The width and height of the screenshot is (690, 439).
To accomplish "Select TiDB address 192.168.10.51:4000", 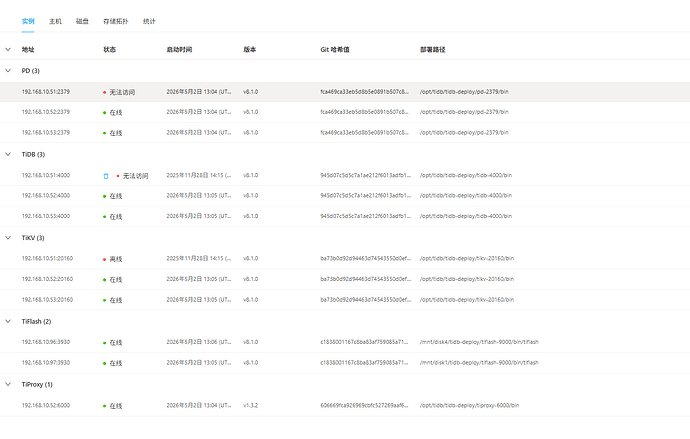I will [46, 175].
